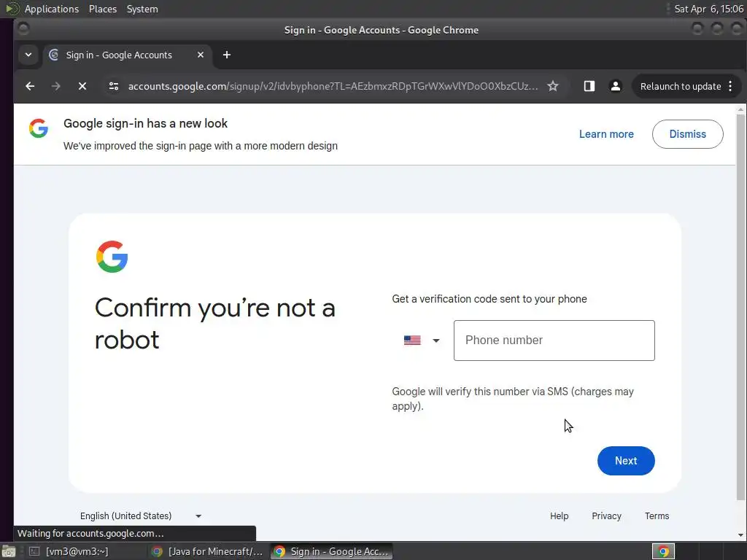Viewport: 747px width, 560px height.
Task: Click the Sat Apr 6 clock
Action: (x=708, y=9)
